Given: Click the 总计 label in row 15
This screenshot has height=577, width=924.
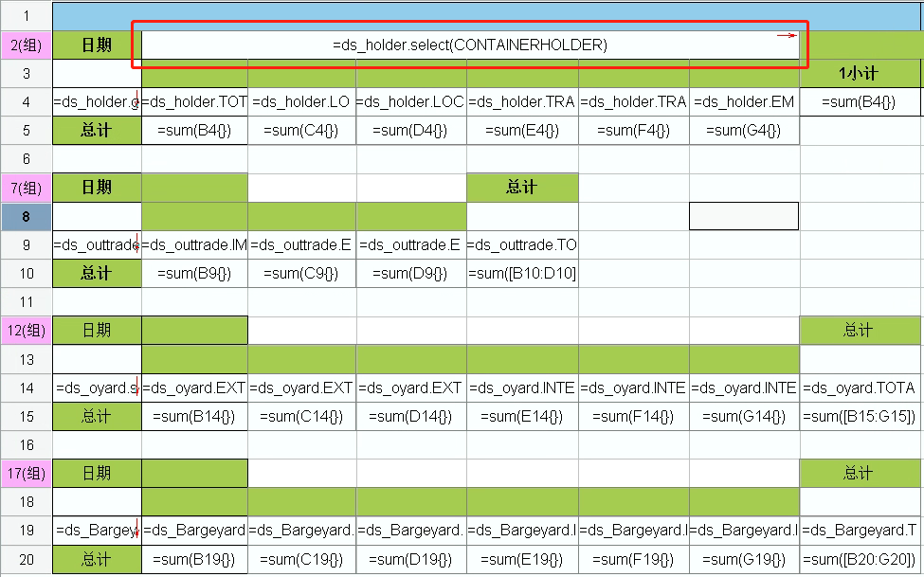Looking at the screenshot, I should pyautogui.click(x=97, y=417).
